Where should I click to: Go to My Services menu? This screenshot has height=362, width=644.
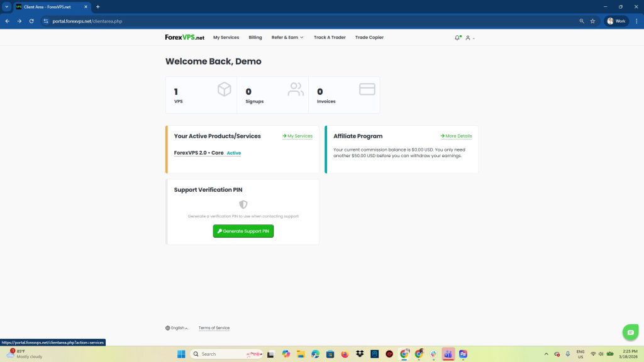pyautogui.click(x=226, y=38)
